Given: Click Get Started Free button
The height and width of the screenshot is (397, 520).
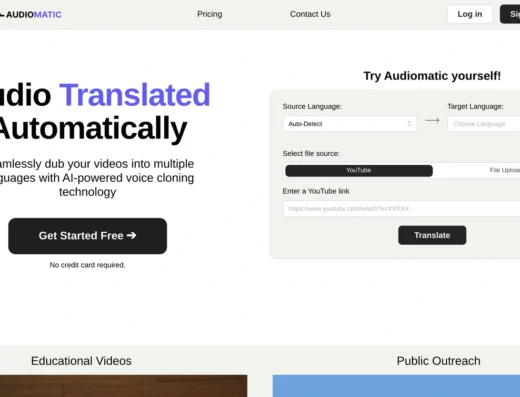Looking at the screenshot, I should pyautogui.click(x=88, y=236).
